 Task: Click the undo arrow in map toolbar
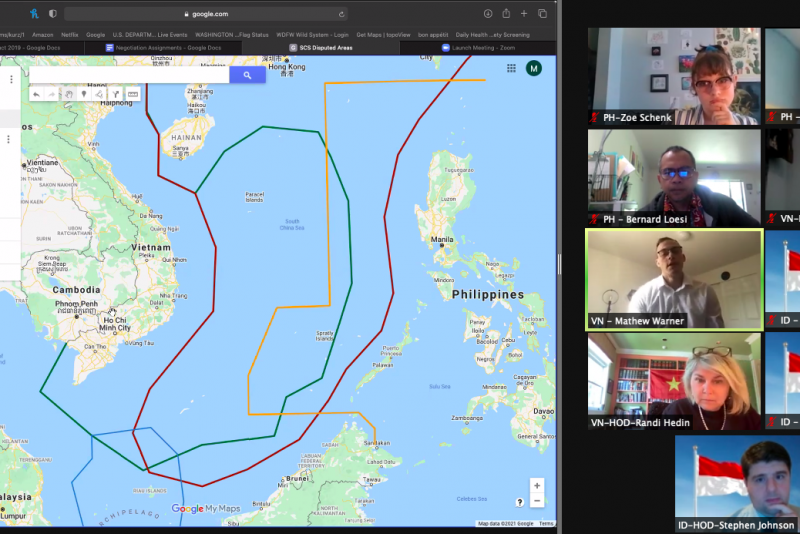click(x=36, y=94)
